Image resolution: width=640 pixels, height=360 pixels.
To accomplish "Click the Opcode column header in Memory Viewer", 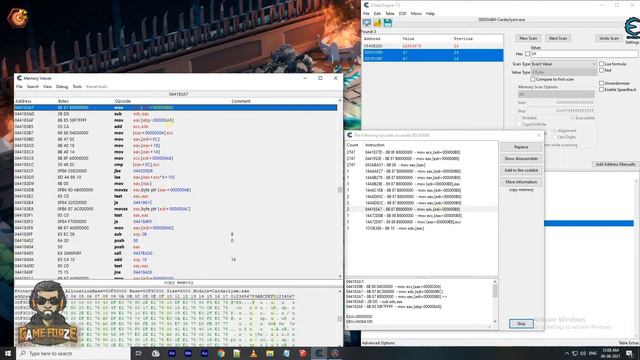I will pyautogui.click(x=123, y=101).
